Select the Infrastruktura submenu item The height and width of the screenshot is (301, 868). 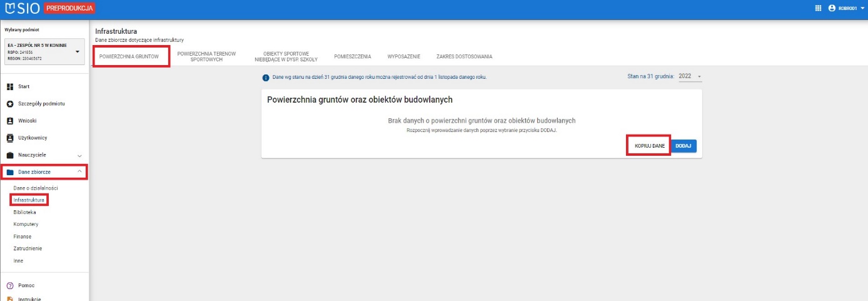pyautogui.click(x=29, y=200)
